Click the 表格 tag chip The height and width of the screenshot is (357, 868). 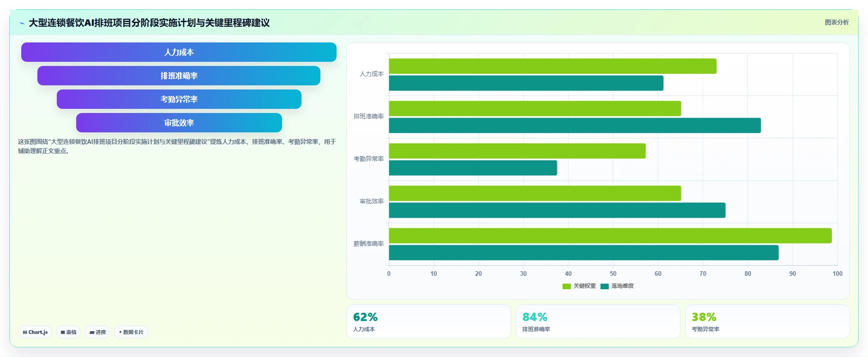[x=68, y=332]
